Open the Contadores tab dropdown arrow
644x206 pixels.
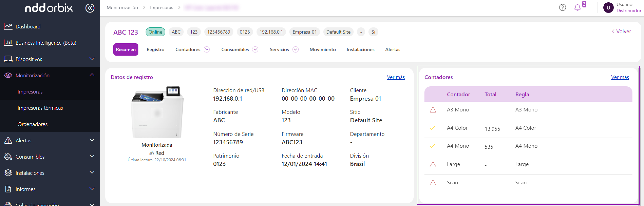click(206, 49)
